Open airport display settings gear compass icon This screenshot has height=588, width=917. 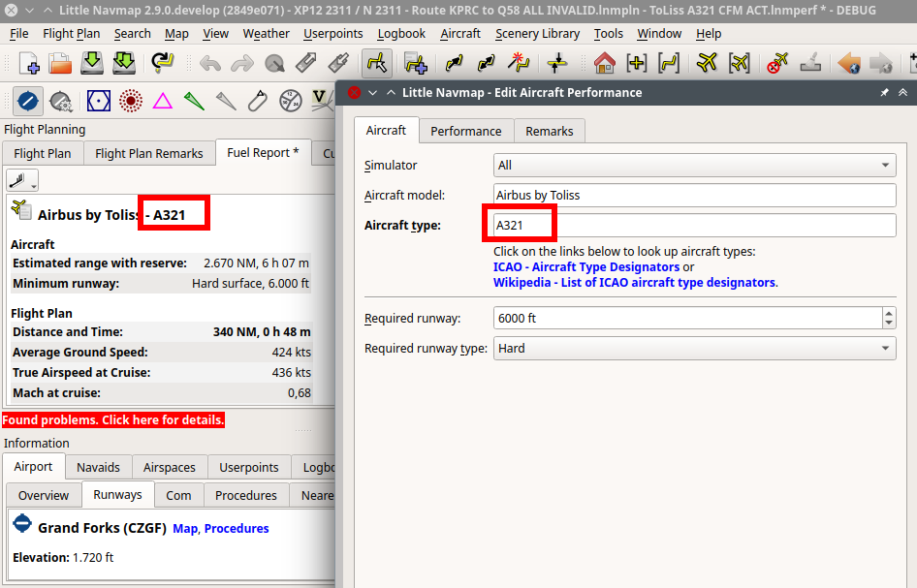pyautogui.click(x=60, y=101)
